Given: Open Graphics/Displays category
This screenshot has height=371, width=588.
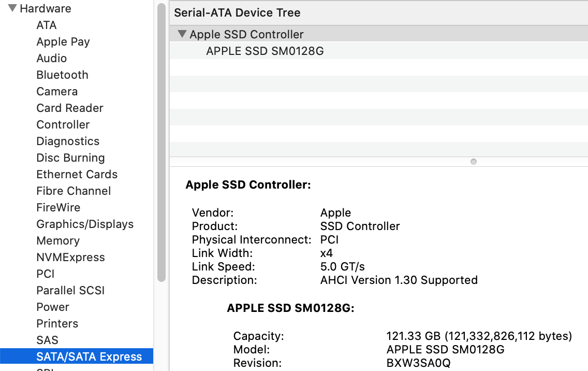Looking at the screenshot, I should coord(85,224).
